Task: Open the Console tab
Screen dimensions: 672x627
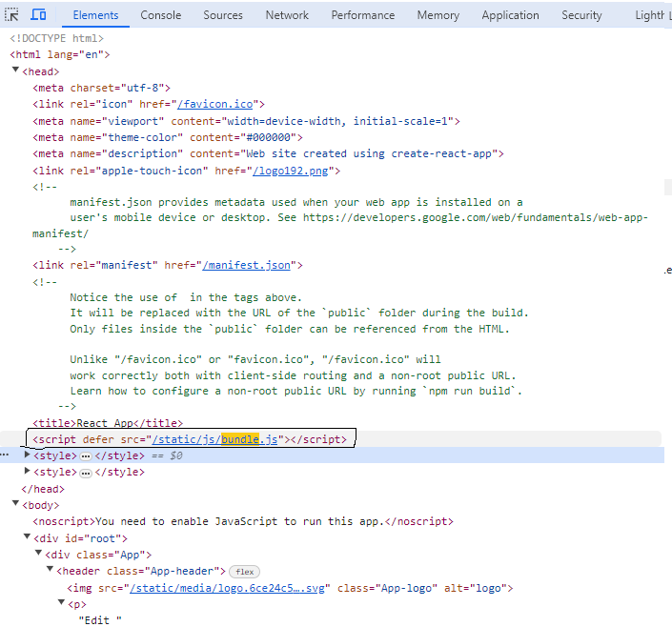Action: (x=161, y=15)
